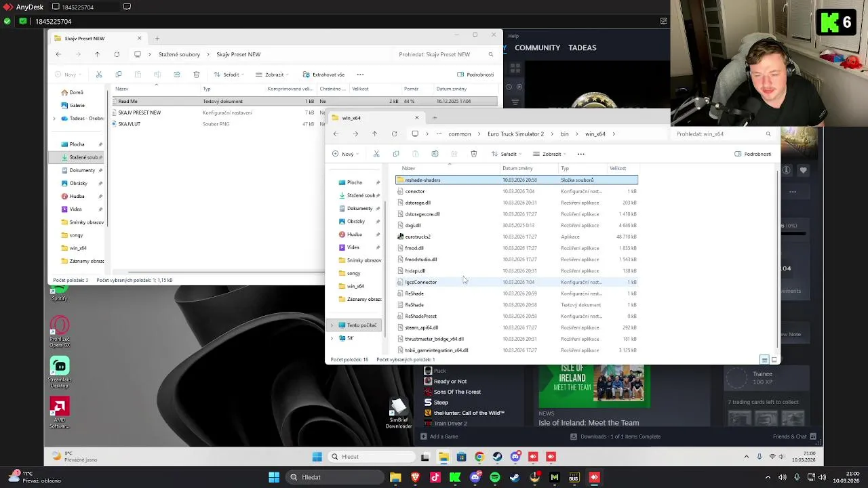Select Skajv Preset NEW Explorer tab
The height and width of the screenshot is (488, 868).
(99, 39)
